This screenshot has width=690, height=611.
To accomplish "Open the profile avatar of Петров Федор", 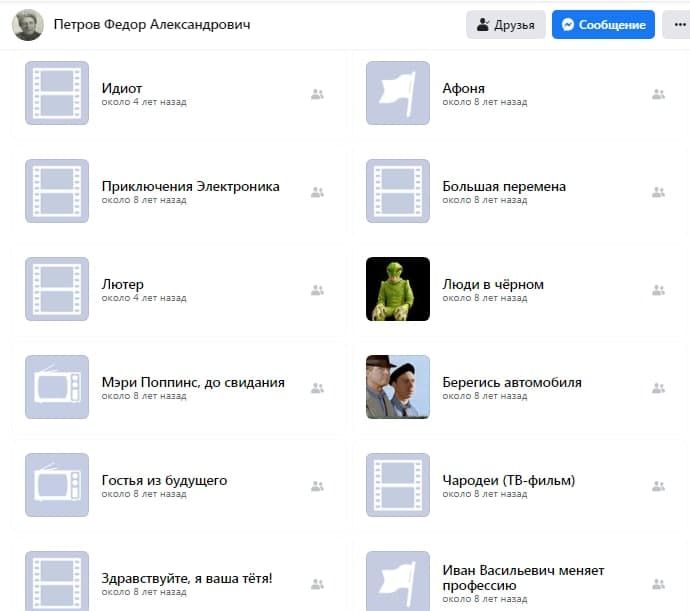I will [x=27, y=25].
